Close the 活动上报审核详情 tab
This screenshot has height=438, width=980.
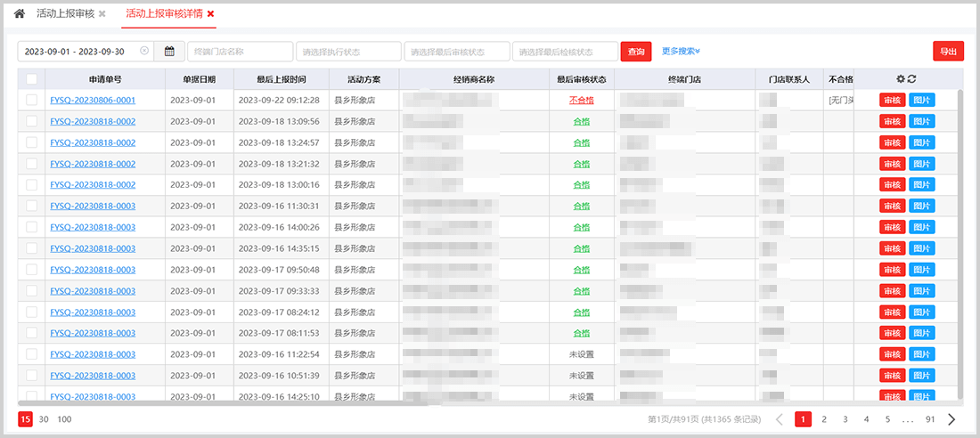click(x=211, y=14)
